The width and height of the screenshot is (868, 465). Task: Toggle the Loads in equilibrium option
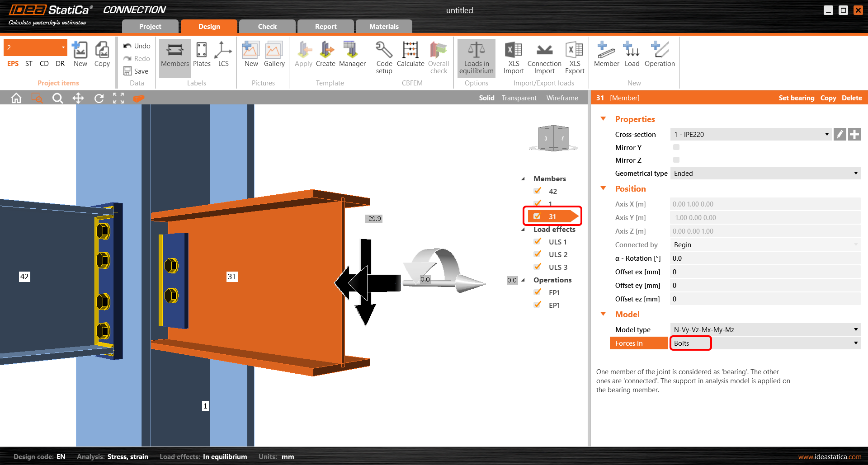[x=476, y=57]
